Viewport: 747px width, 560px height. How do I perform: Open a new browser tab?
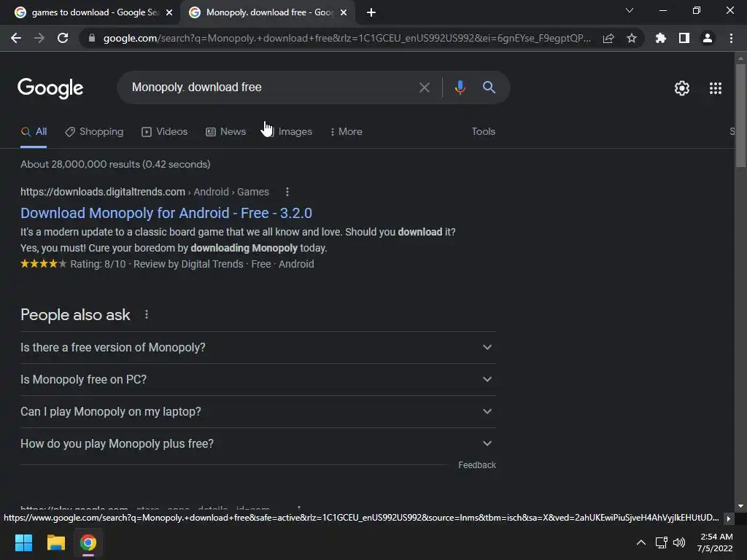(x=371, y=12)
